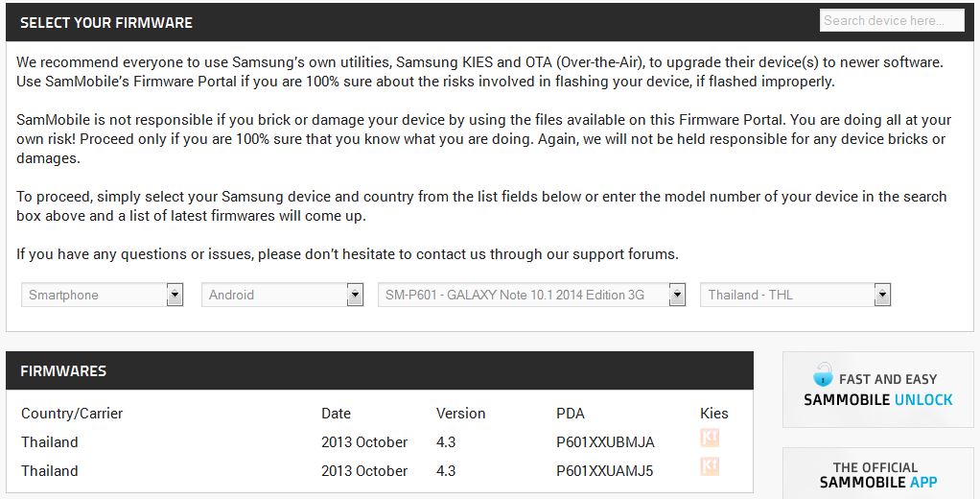The image size is (980, 499).
Task: Click the Kies column header
Action: [714, 414]
